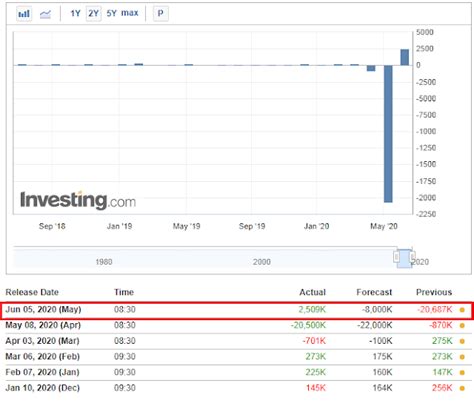This screenshot has width=474, height=403.
Task: Click the large negative May '20 bar
Action: [388, 134]
